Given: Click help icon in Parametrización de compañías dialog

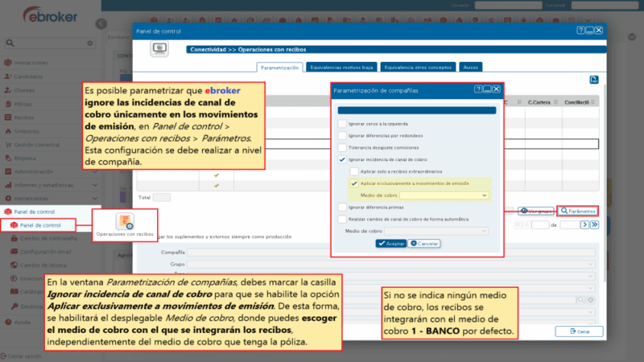Looking at the screenshot, I should click(x=478, y=89).
